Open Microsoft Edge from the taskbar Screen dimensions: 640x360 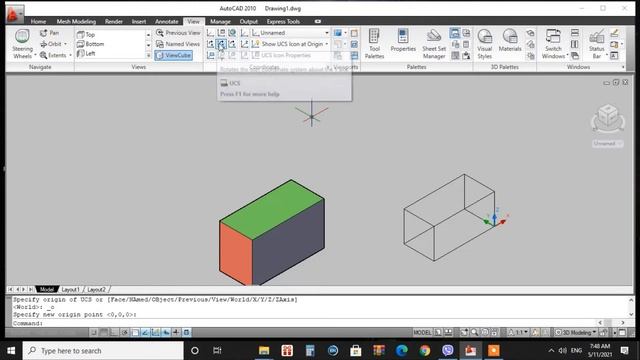tap(402, 351)
